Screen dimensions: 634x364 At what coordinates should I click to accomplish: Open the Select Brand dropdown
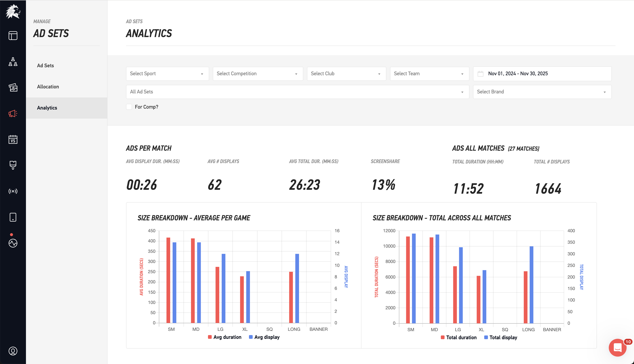(542, 92)
